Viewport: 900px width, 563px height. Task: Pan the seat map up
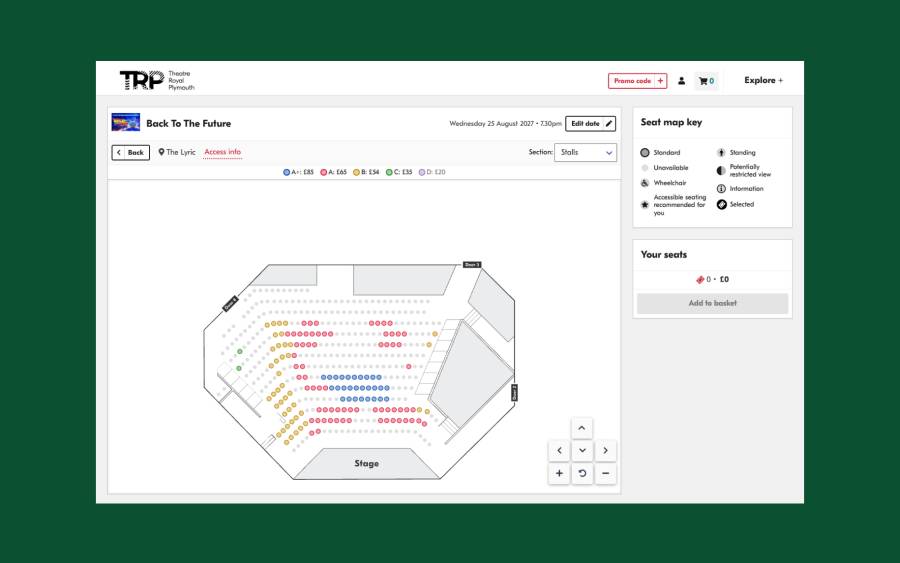[x=582, y=428]
